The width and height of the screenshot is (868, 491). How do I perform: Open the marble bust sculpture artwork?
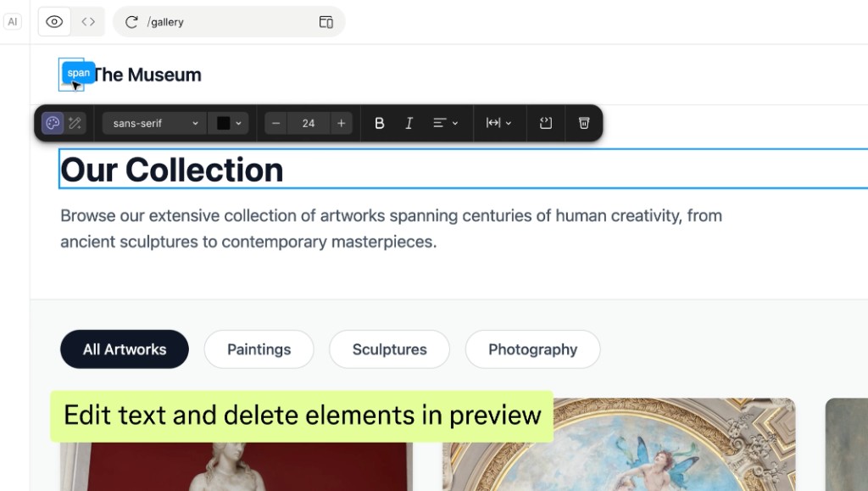236,466
